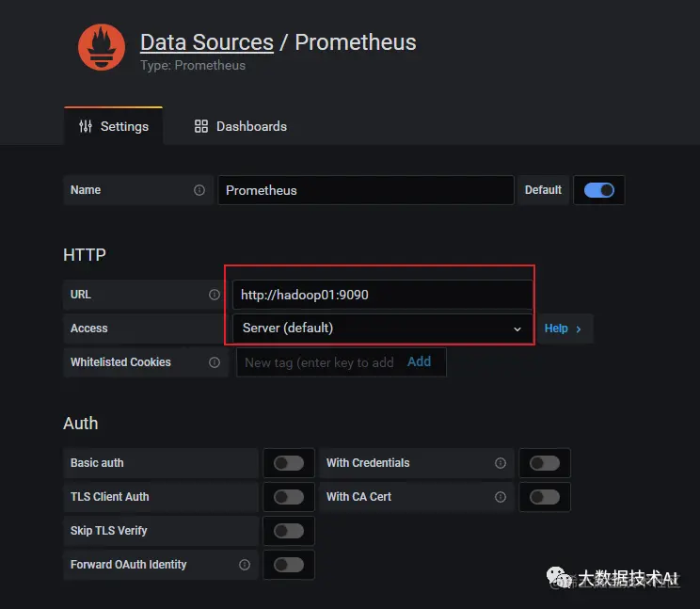The width and height of the screenshot is (700, 609).
Task: Click the 'Type: Prometheus' subtitle text
Action: coord(193,66)
